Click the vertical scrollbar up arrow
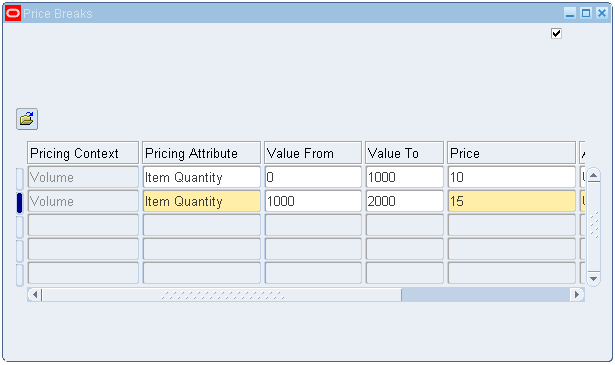 [593, 175]
